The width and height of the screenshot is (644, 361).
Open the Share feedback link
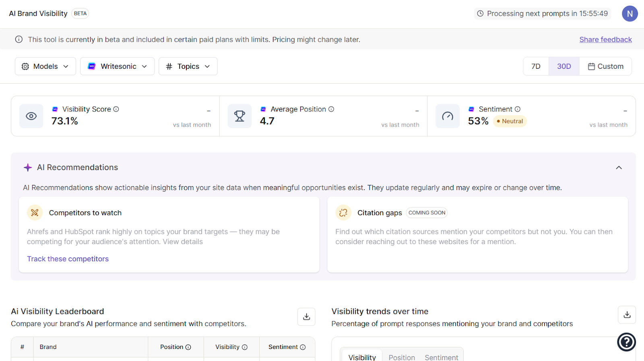pyautogui.click(x=605, y=39)
